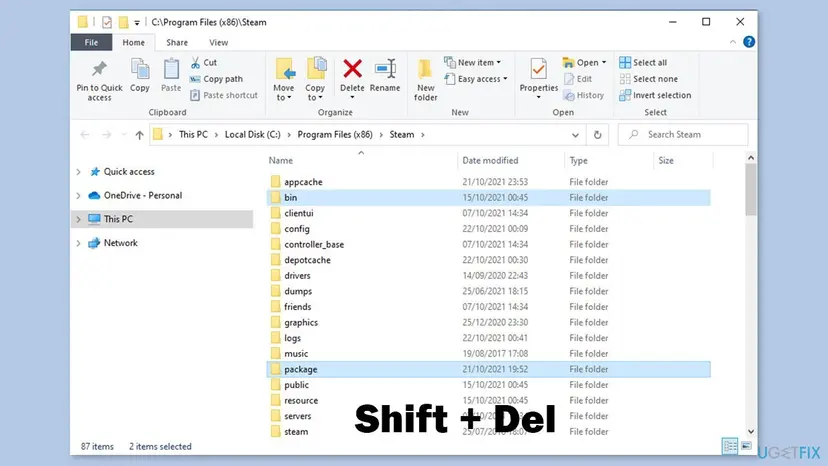Image resolution: width=828 pixels, height=466 pixels.
Task: Sort files by the Name column header
Action: [x=280, y=161]
